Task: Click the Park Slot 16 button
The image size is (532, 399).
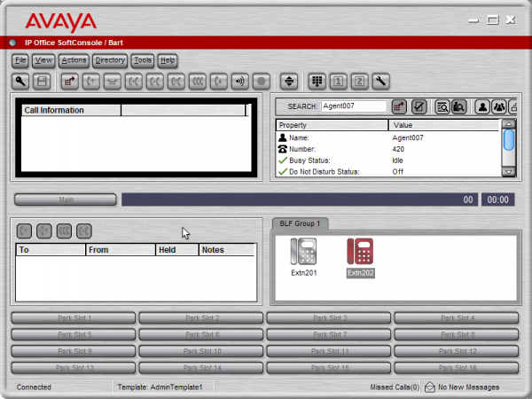Action: pos(457,368)
